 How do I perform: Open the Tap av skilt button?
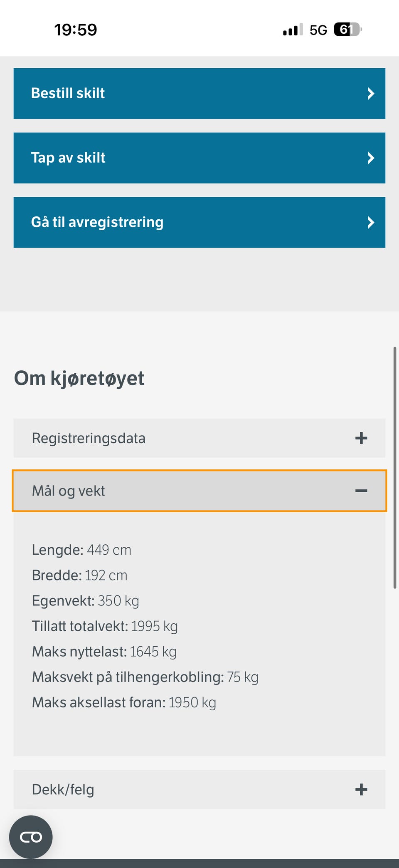tap(199, 158)
